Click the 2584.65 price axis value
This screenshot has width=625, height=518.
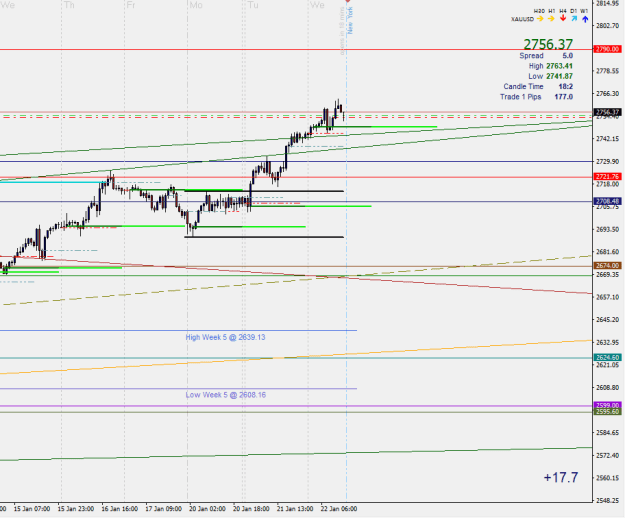coord(607,432)
